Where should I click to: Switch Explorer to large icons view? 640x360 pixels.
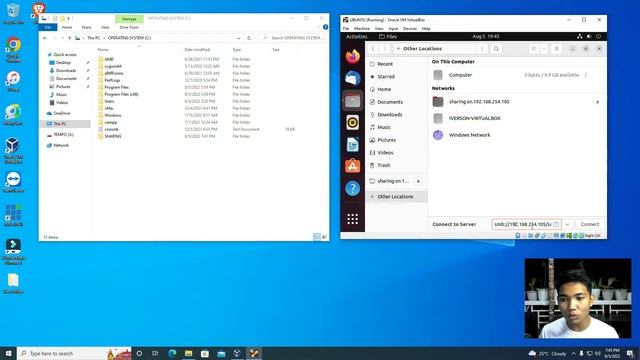pyautogui.click(x=324, y=237)
